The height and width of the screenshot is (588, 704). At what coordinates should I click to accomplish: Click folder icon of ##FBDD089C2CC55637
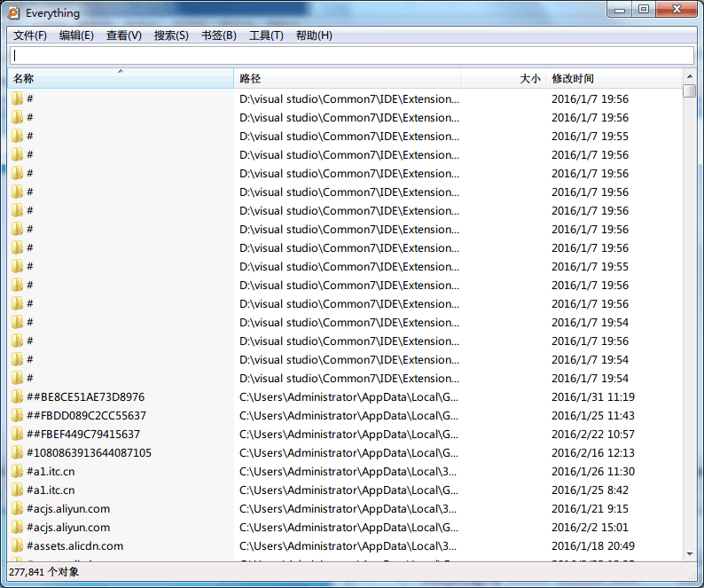(17, 416)
